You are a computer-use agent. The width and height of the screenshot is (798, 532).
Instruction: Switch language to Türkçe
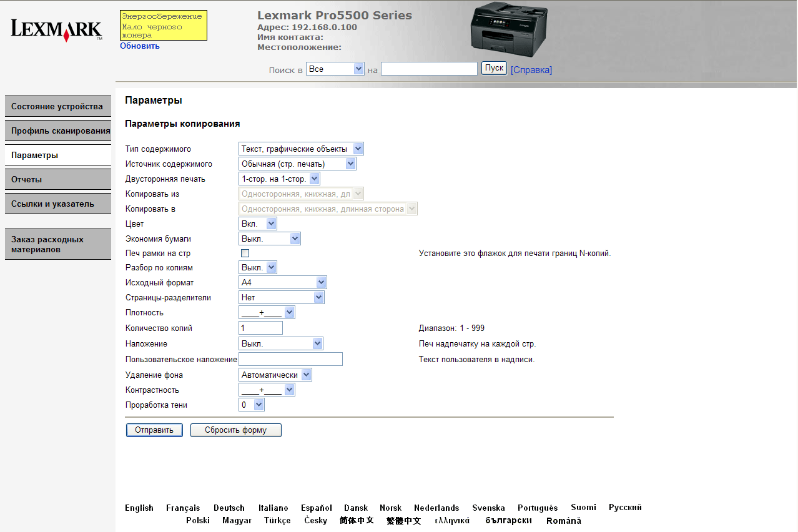(x=277, y=520)
